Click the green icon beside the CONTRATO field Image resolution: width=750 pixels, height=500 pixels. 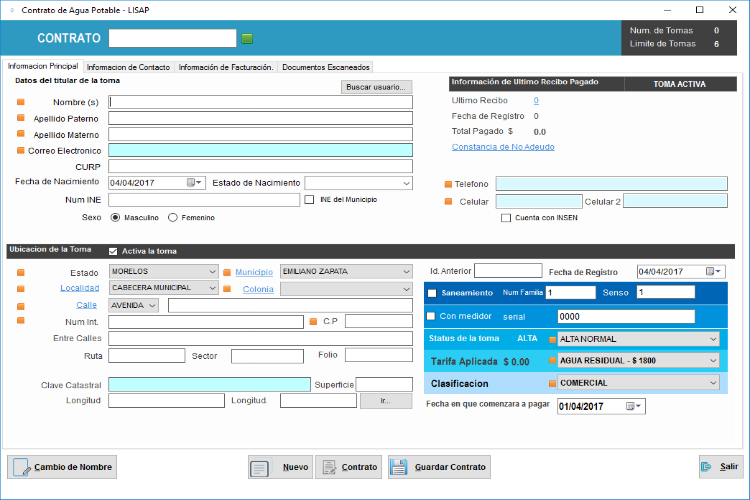[248, 39]
